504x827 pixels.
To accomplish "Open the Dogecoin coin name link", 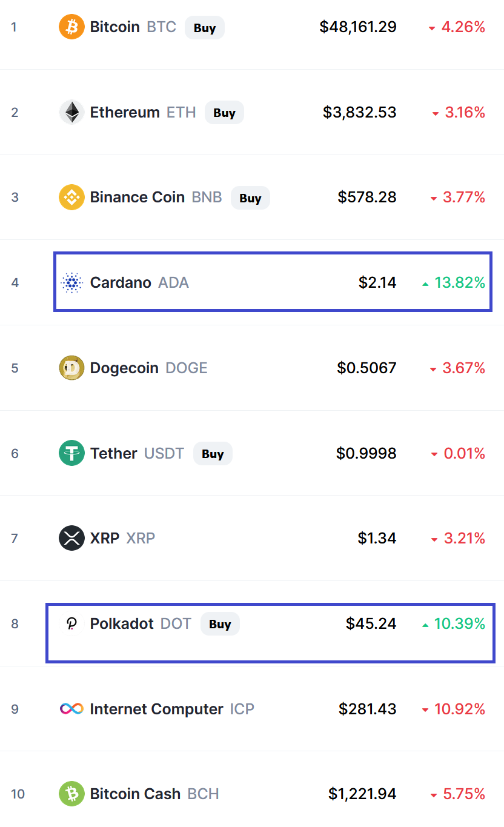I will click(124, 368).
